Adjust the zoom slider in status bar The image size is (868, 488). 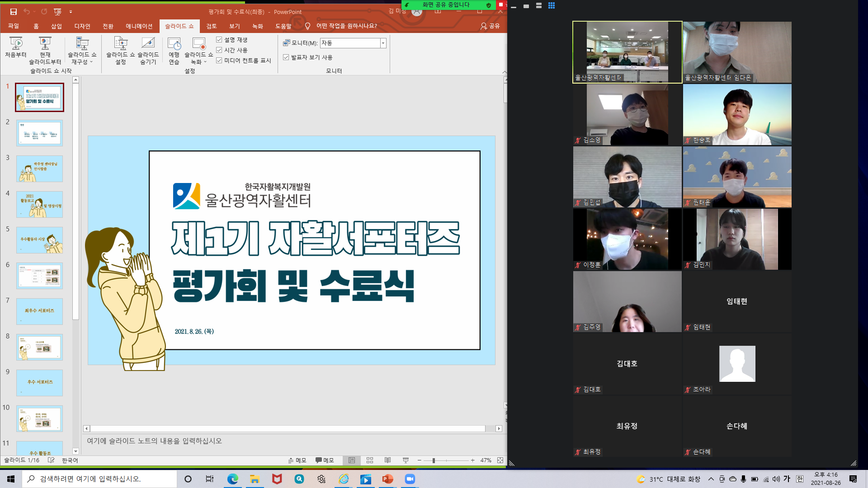coord(434,460)
